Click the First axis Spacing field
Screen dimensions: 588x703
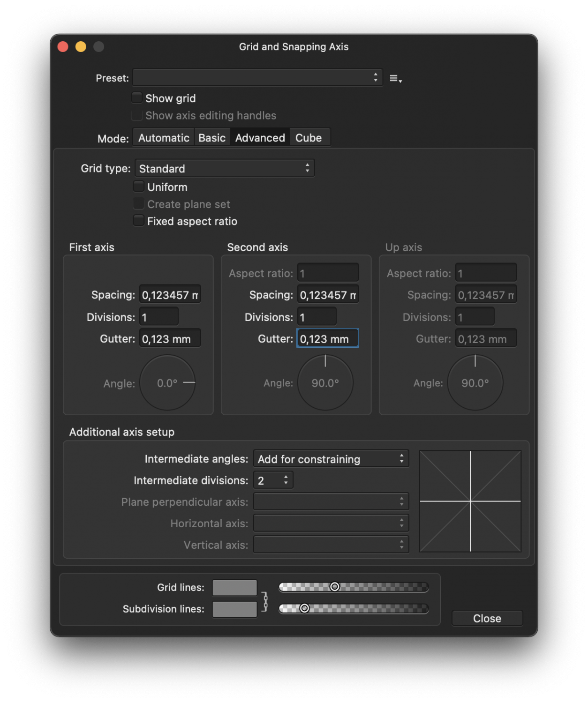170,295
